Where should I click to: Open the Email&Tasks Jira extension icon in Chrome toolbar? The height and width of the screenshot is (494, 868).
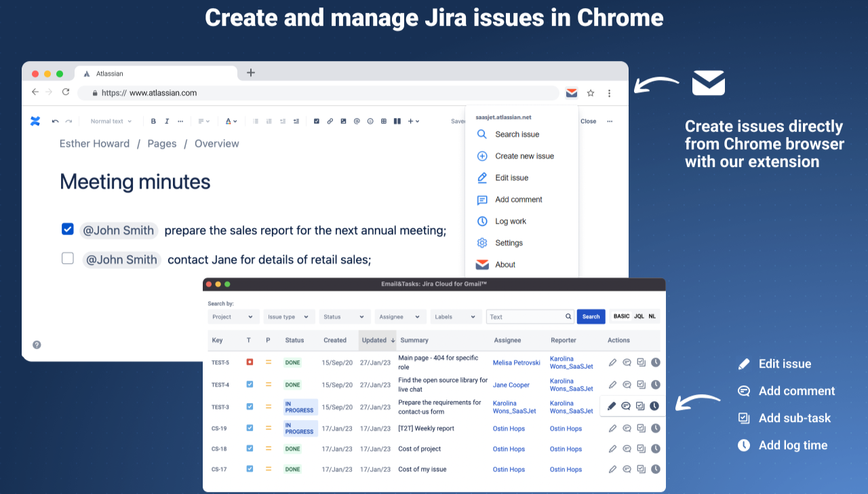572,93
